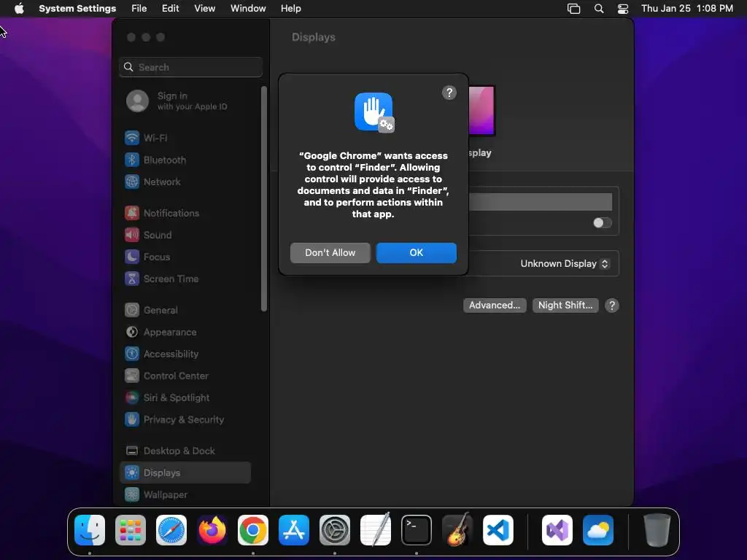Screen dimensions: 747x560
Task: Open Google Chrome from the Dock
Action: (x=253, y=530)
